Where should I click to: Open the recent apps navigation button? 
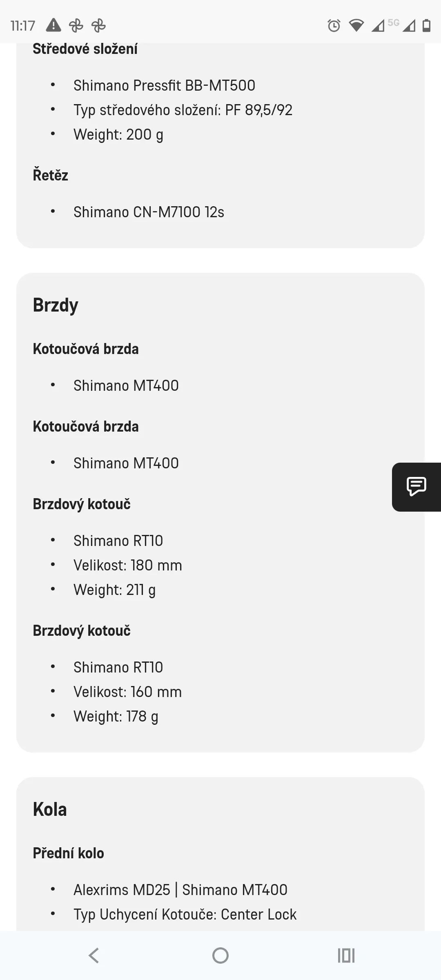pyautogui.click(x=346, y=955)
